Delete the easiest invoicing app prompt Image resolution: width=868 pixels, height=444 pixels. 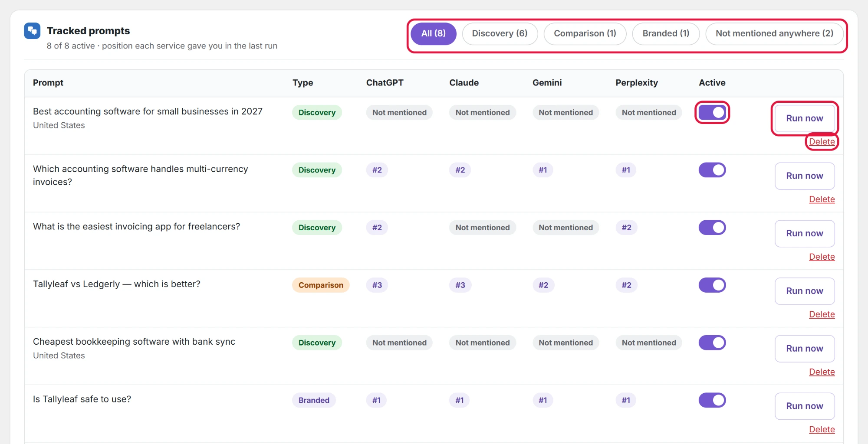coord(822,257)
